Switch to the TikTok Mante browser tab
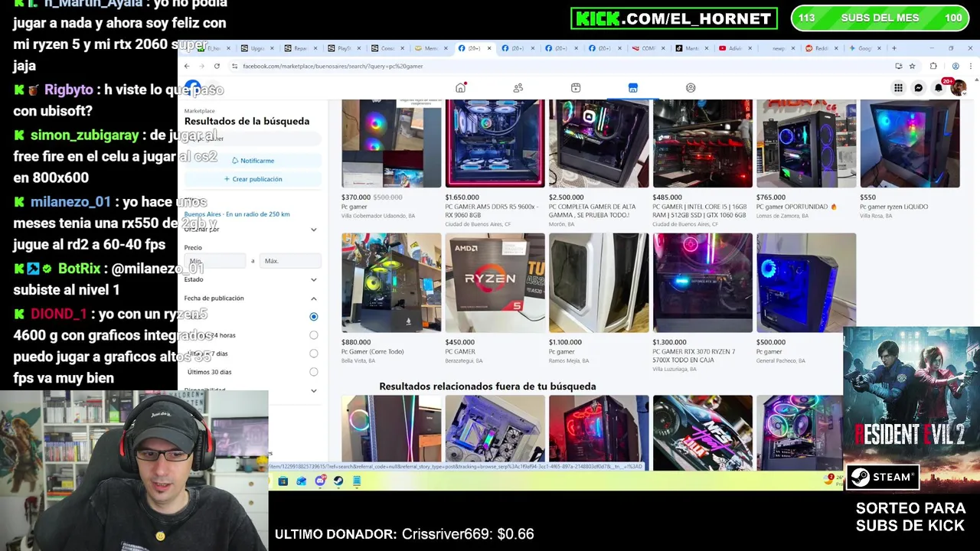Screen dimensions: 980x551 (x=692, y=48)
